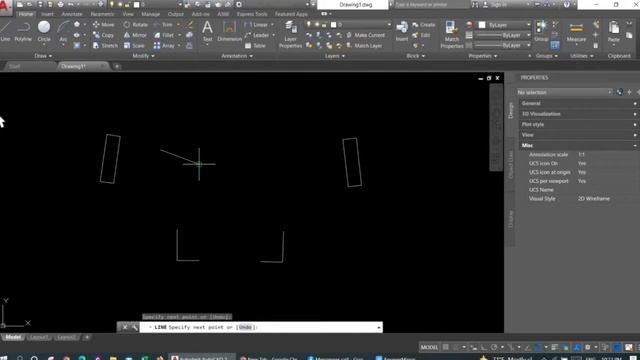Insert a Table annotation
The width and height of the screenshot is (640, 360).
point(256,46)
